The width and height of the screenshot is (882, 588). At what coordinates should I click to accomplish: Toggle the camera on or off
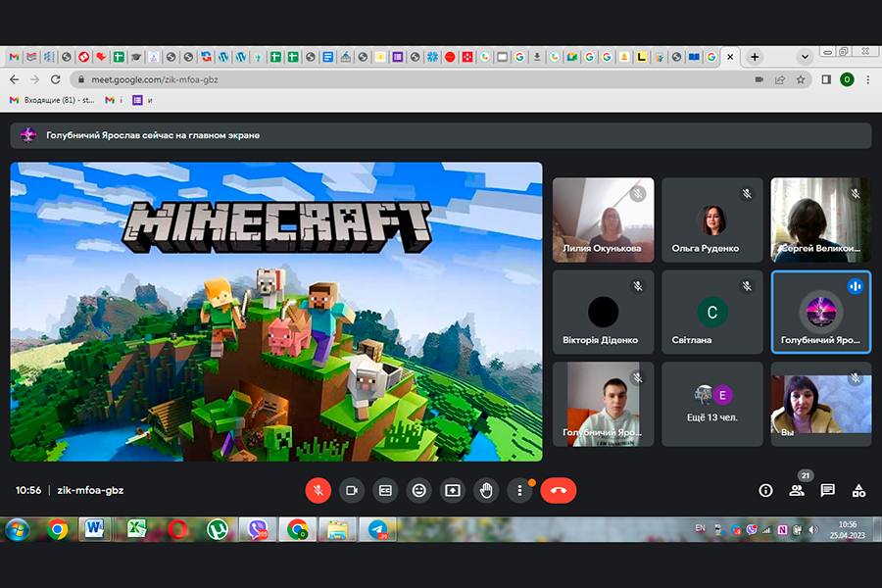point(351,490)
